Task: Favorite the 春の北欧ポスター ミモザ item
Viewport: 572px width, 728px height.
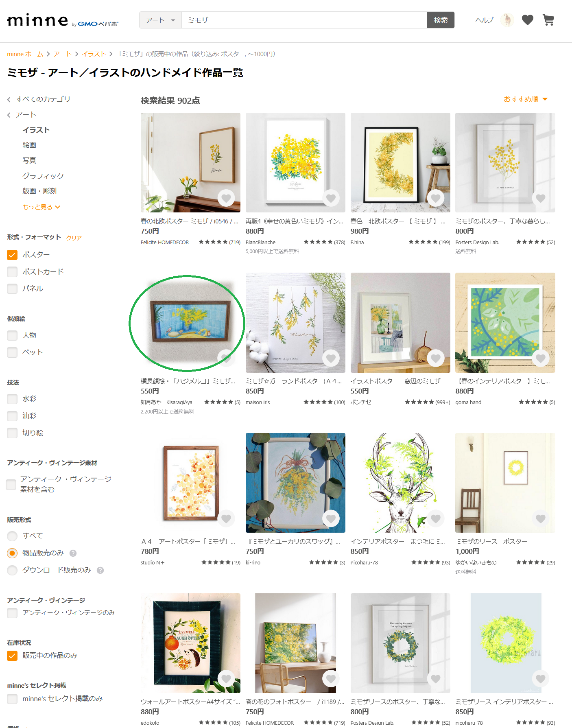Action: pyautogui.click(x=226, y=198)
